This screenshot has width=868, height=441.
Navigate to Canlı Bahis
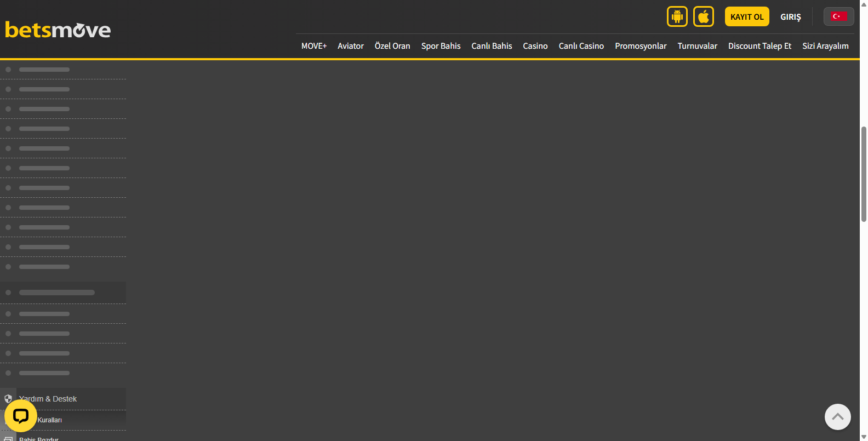click(492, 46)
